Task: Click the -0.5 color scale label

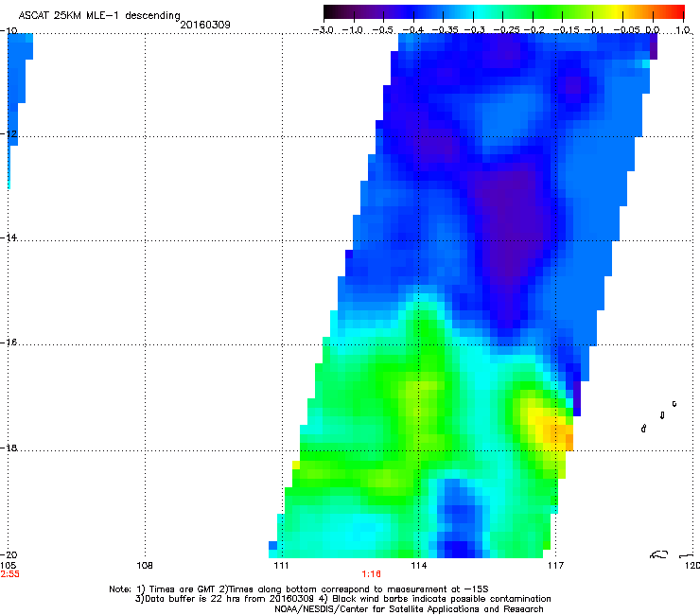Action: click(x=382, y=30)
